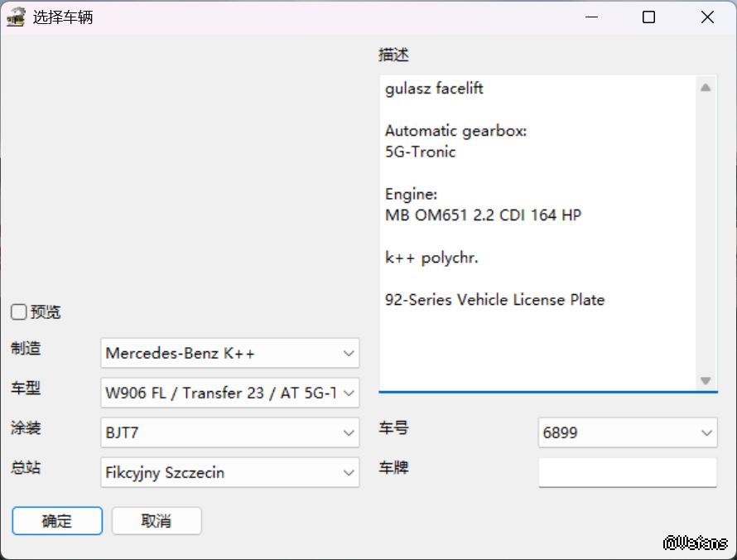737x560 pixels.
Task: Click the "gulasz facelift" line in description
Action: (x=434, y=88)
